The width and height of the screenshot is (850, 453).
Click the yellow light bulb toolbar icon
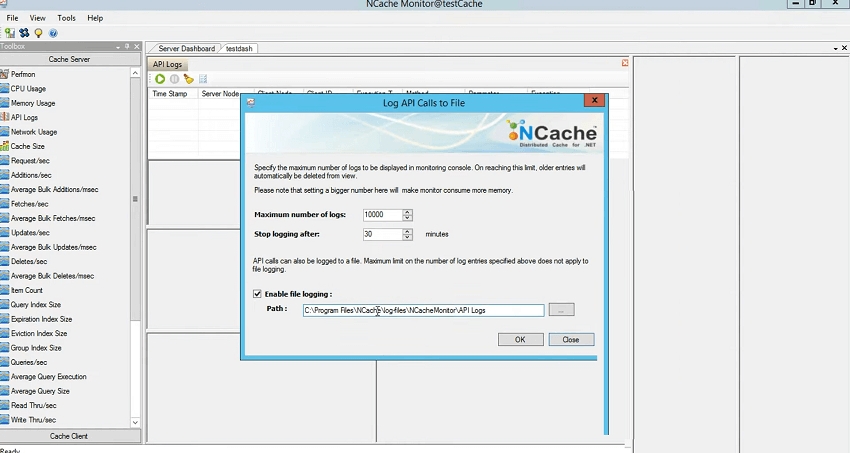38,33
